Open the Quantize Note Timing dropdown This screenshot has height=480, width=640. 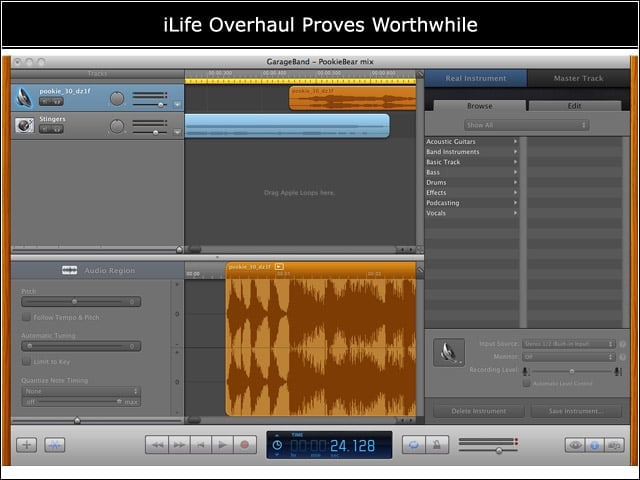coord(81,391)
